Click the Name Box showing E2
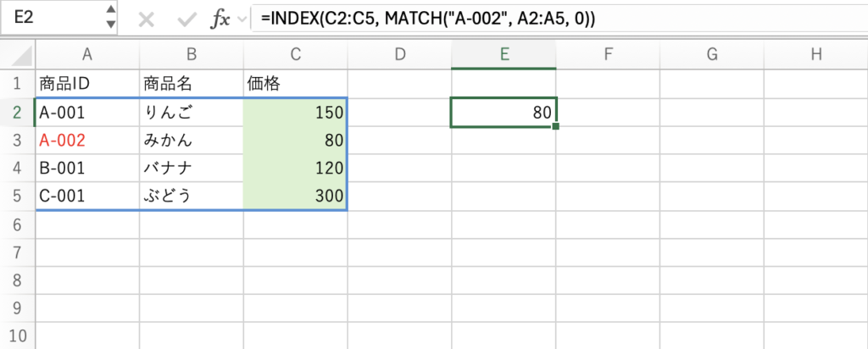This screenshot has width=868, height=349. (51, 19)
